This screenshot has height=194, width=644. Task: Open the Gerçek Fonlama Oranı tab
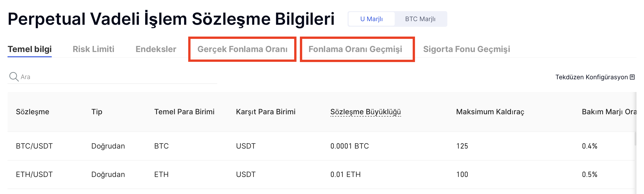tap(242, 49)
